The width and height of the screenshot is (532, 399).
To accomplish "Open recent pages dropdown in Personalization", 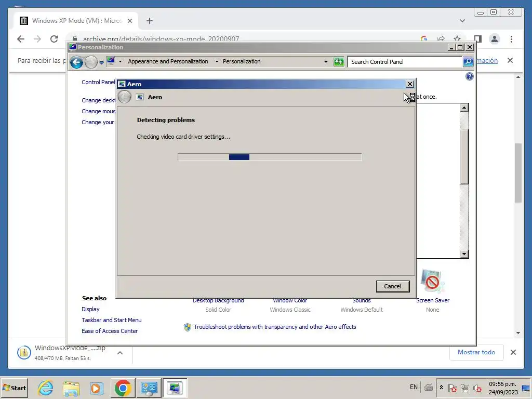I will pos(101,62).
